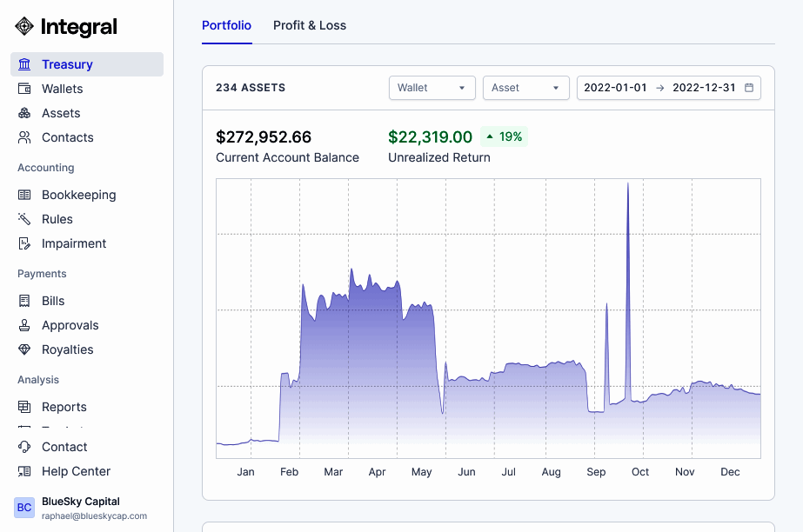The image size is (803, 532).
Task: Click the Help Center book icon
Action: coord(24,471)
